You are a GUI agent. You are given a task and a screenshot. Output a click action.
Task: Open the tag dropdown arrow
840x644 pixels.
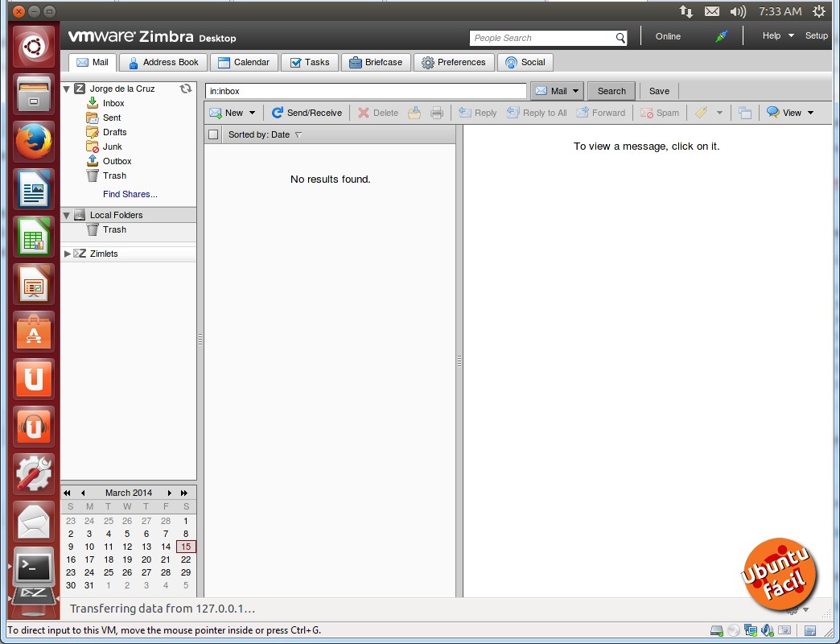point(719,113)
